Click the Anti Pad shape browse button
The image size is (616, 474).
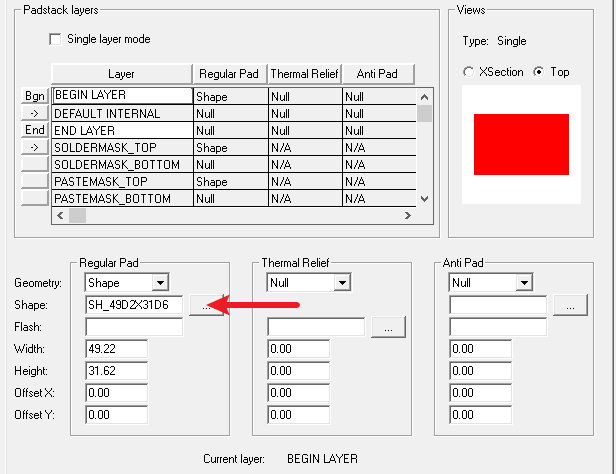(569, 306)
